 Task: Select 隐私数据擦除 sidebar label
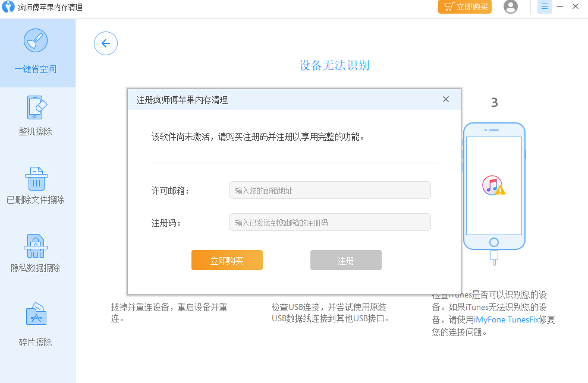click(36, 268)
